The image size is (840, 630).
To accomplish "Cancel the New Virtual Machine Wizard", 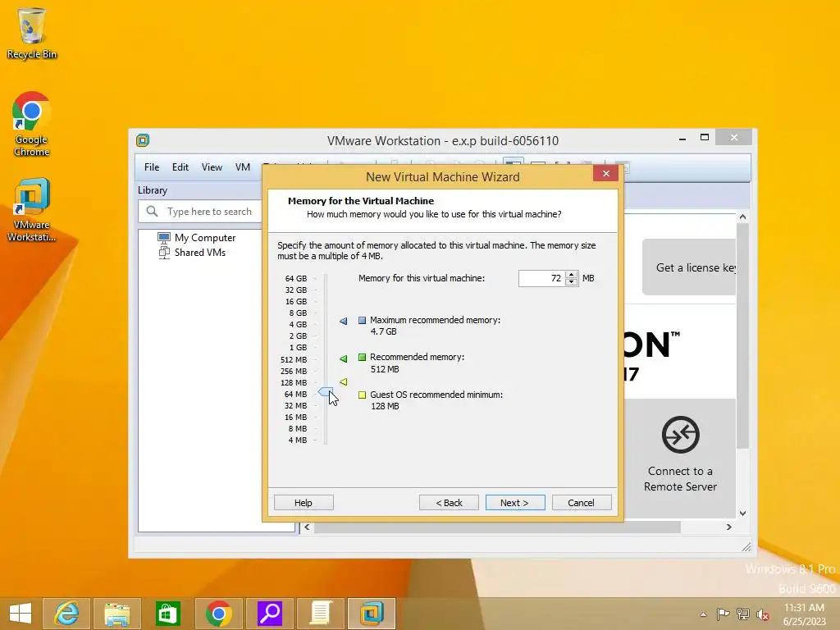I will pos(582,503).
